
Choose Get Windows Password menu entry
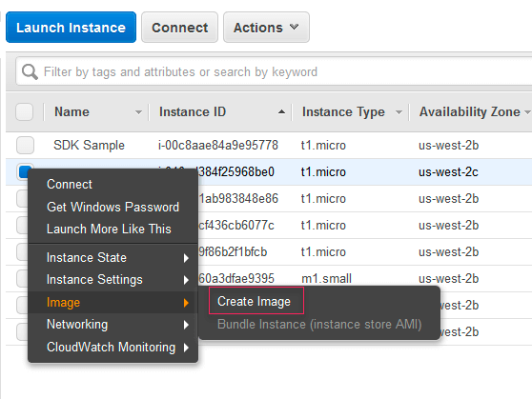113,207
